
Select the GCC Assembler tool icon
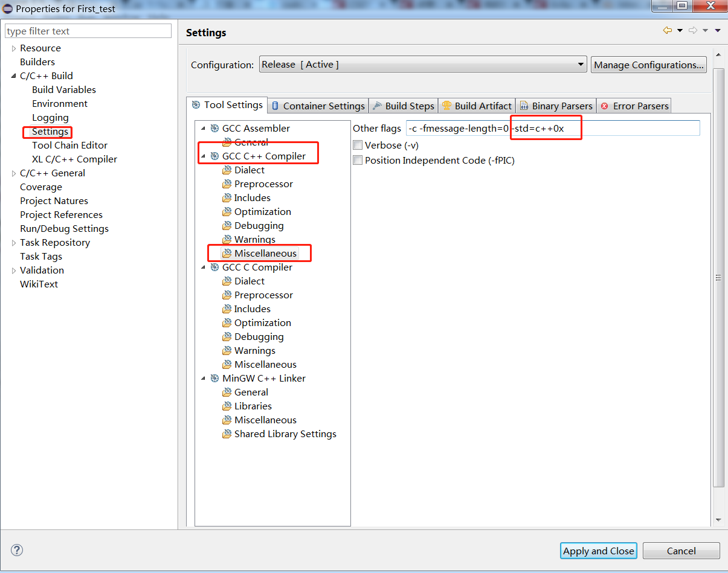[214, 128]
